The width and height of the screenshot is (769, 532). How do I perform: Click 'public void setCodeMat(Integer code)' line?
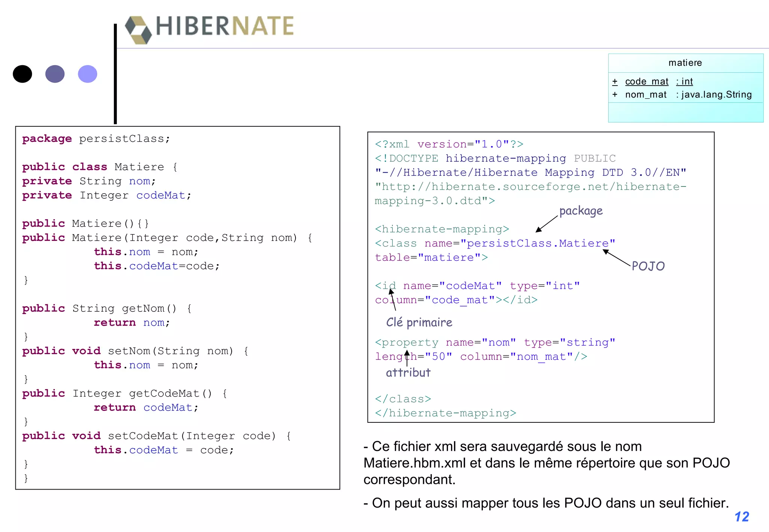157,436
